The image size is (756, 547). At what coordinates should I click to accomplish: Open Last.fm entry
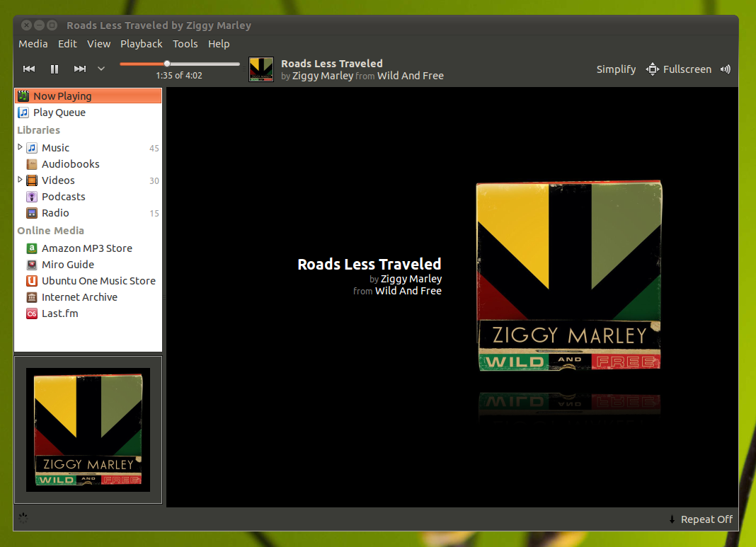[59, 313]
